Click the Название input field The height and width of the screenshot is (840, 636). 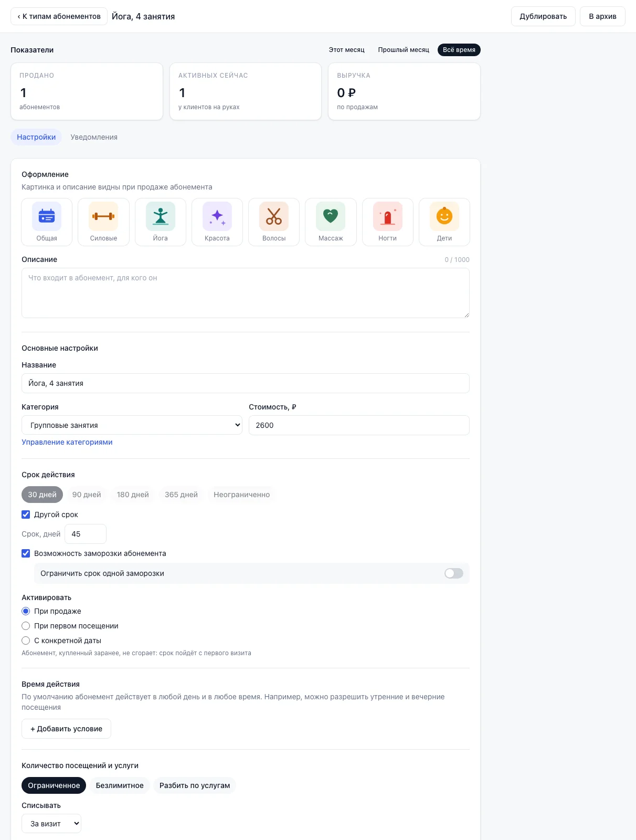tap(246, 383)
